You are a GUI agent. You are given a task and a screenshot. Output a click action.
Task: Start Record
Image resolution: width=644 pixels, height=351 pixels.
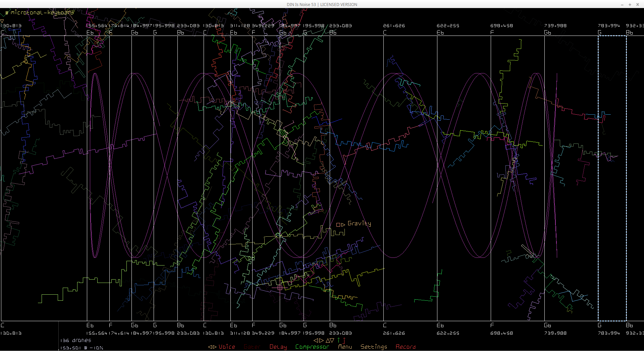click(x=406, y=347)
